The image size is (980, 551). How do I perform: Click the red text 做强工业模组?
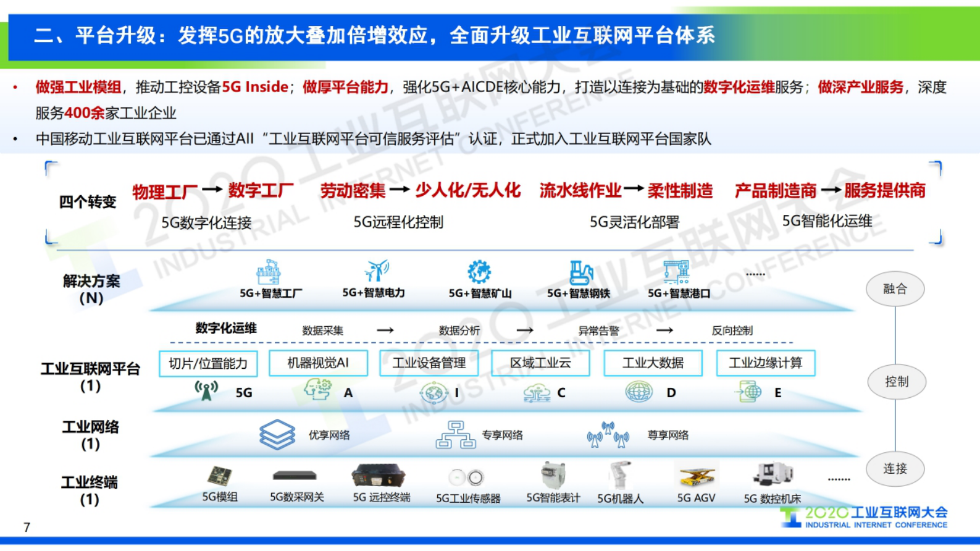coord(78,87)
